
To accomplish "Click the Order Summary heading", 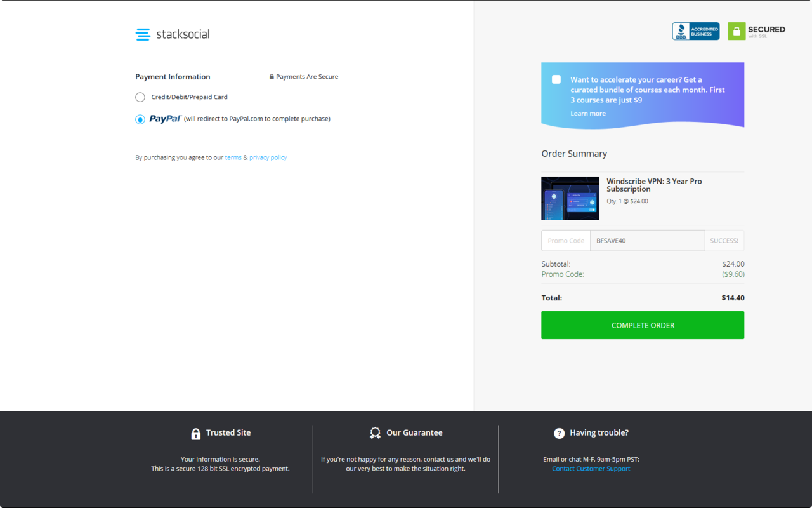I will coord(574,154).
